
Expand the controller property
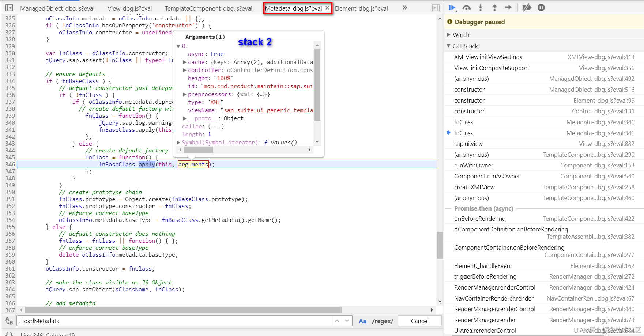185,70
